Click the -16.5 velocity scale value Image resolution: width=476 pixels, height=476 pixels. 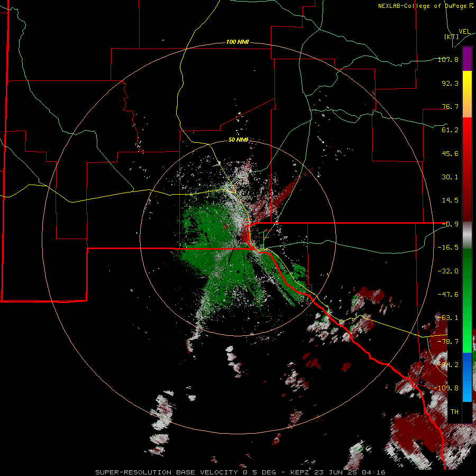point(448,248)
